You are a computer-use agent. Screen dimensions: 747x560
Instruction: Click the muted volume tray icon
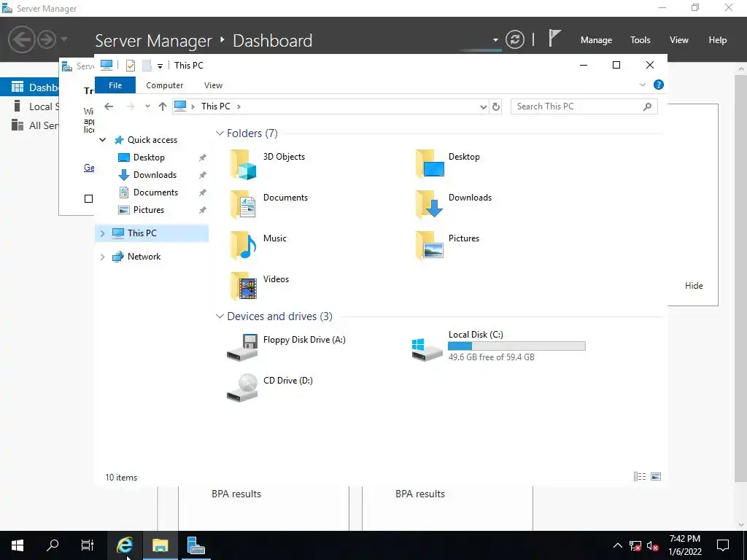pyautogui.click(x=653, y=545)
